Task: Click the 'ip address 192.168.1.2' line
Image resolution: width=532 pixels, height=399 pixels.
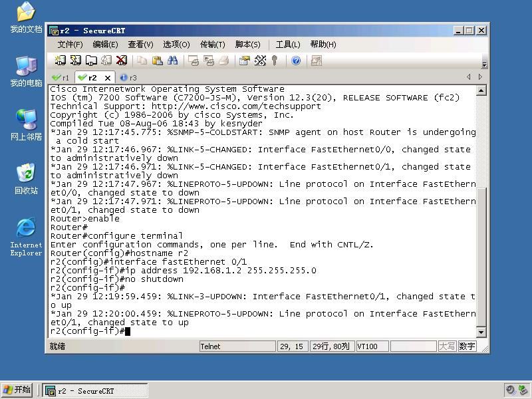Action: coord(184,271)
